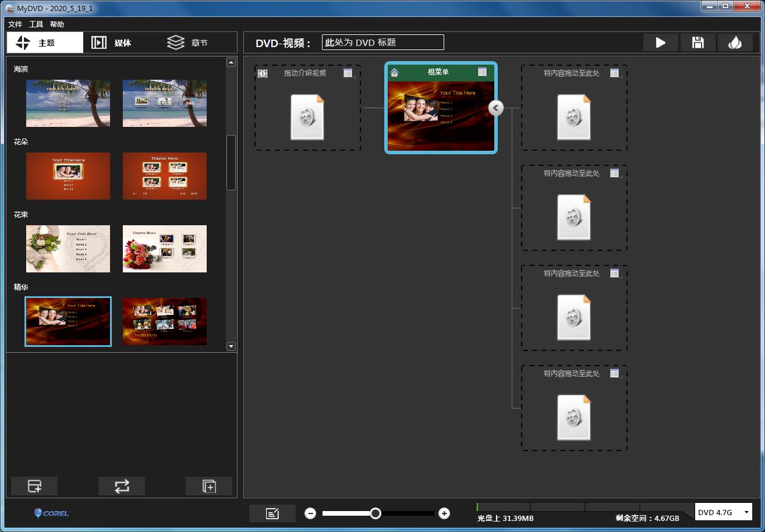The width and height of the screenshot is (765, 532).
Task: Click the save project floppy icon
Action: [697, 42]
